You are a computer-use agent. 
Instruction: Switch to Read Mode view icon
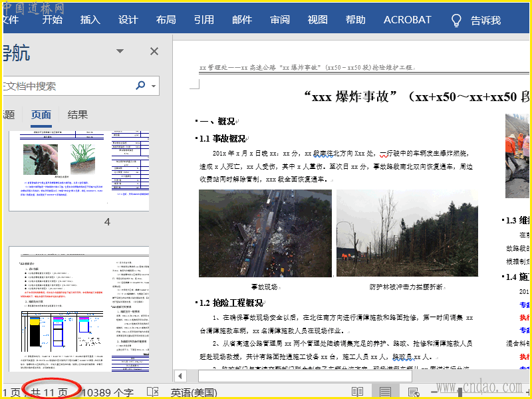point(357,392)
